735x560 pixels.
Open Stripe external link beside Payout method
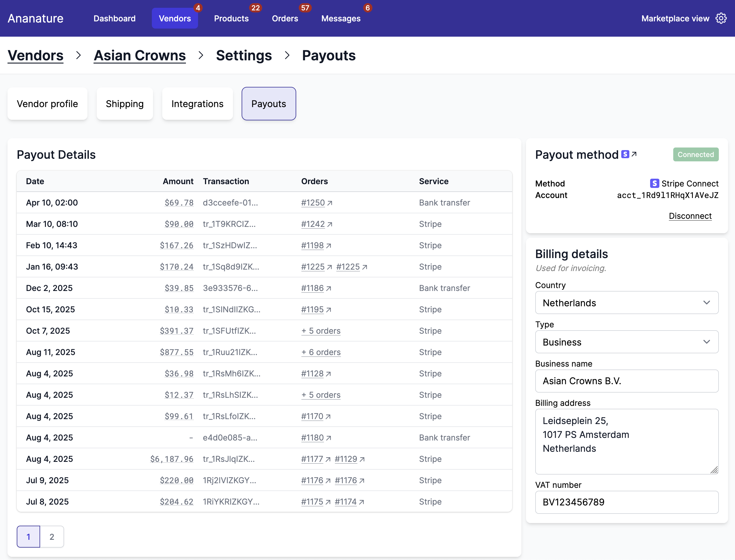coord(634,154)
